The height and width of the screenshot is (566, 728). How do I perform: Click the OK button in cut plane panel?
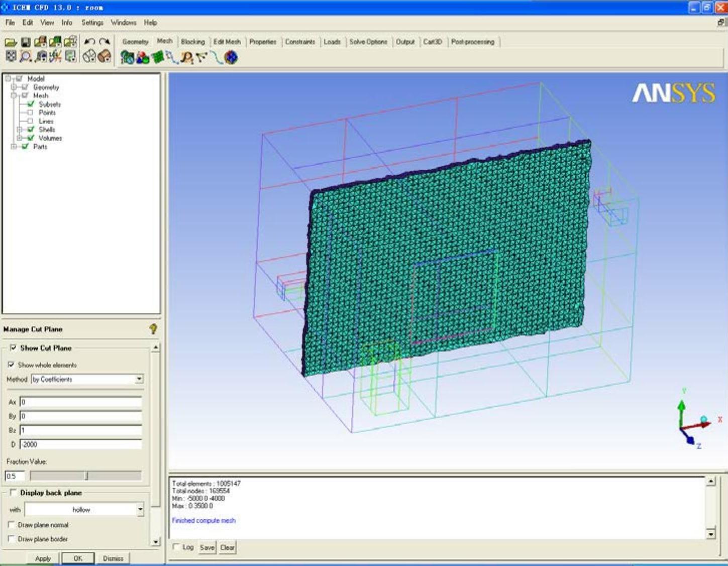(78, 558)
